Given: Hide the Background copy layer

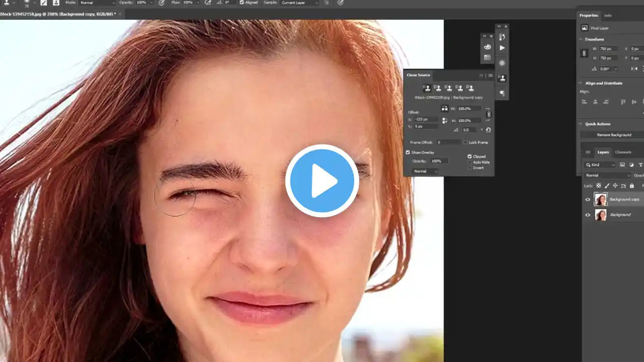Looking at the screenshot, I should click(588, 199).
